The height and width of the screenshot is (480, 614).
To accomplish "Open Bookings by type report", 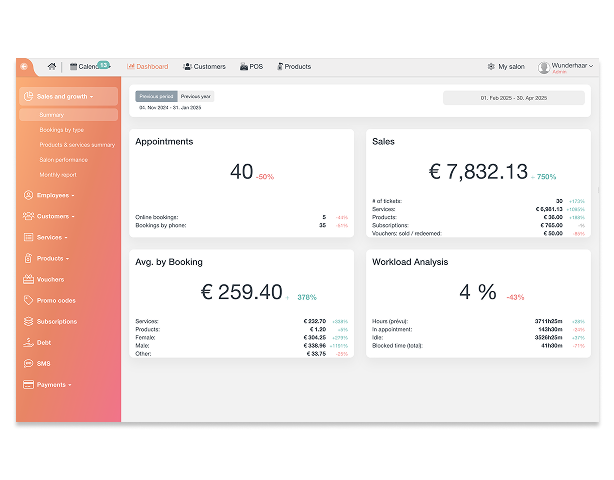I will (x=61, y=130).
